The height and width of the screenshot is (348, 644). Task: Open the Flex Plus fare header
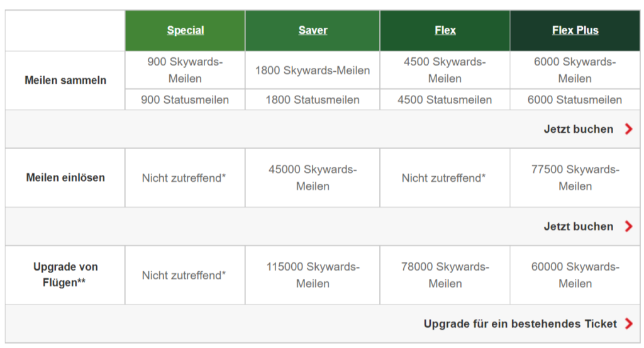click(x=575, y=30)
